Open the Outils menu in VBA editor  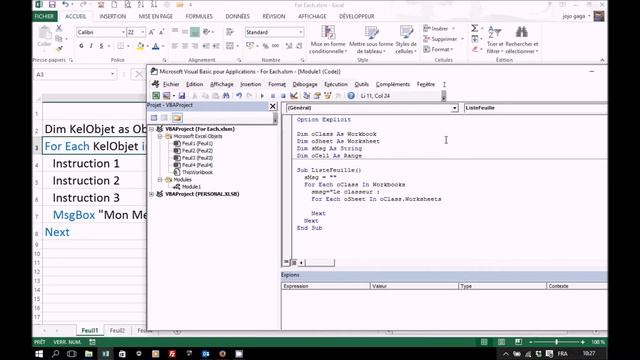click(361, 84)
